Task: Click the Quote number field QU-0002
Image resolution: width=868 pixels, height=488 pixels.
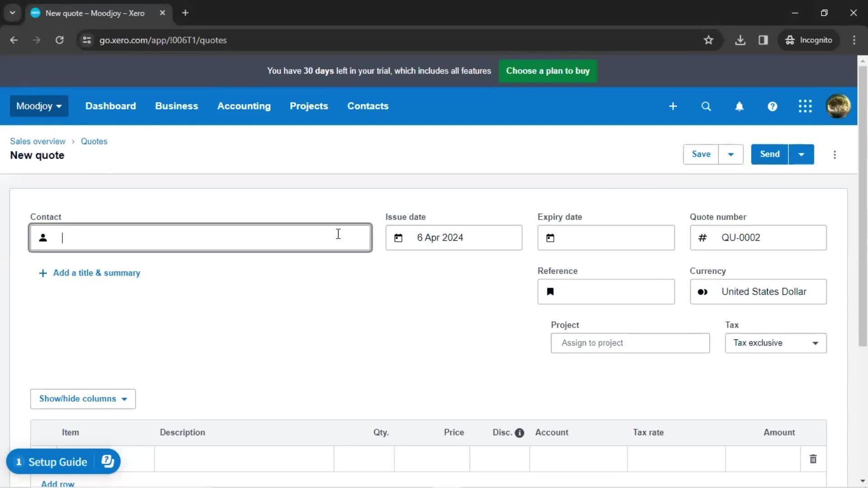Action: [758, 238]
